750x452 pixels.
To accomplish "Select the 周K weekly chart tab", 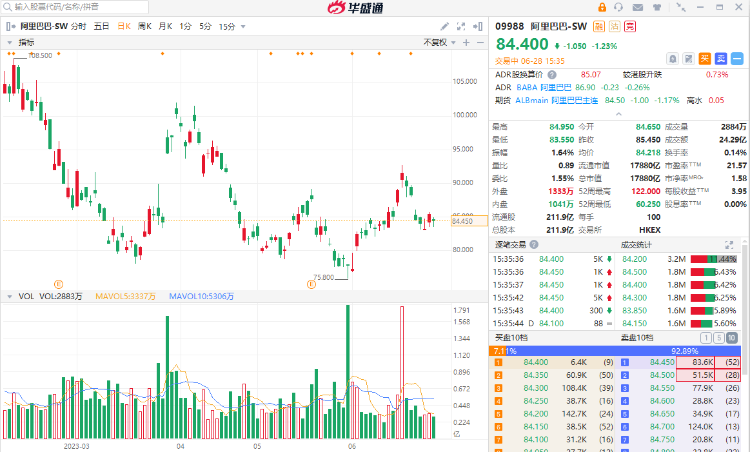I will coord(144,26).
